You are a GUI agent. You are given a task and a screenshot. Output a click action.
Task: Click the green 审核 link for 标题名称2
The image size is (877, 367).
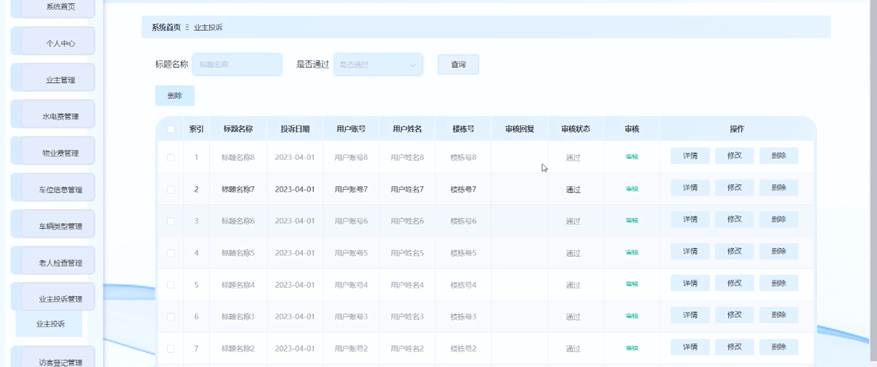632,349
